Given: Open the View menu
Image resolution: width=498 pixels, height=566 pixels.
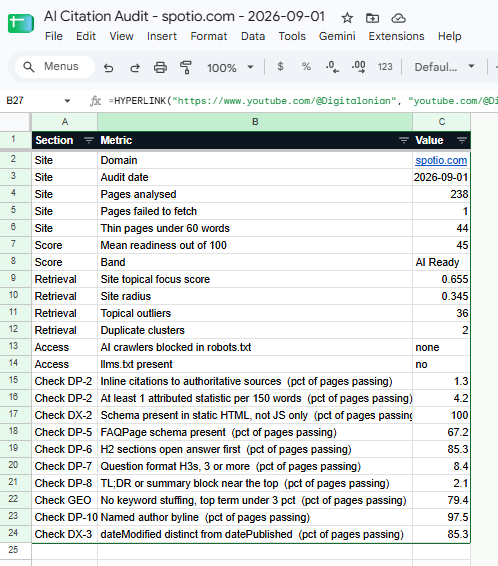Looking at the screenshot, I should pyautogui.click(x=122, y=36).
